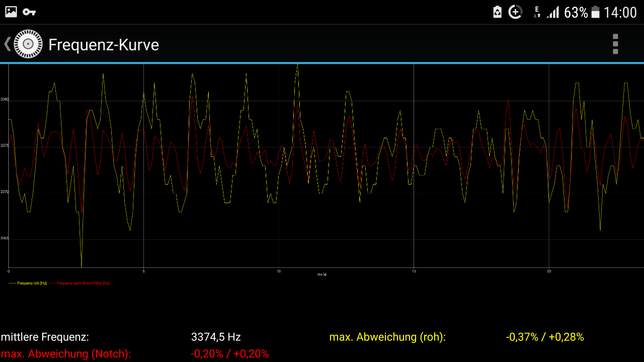
Task: Tap the back arrow beside the app icon
Action: [8, 44]
